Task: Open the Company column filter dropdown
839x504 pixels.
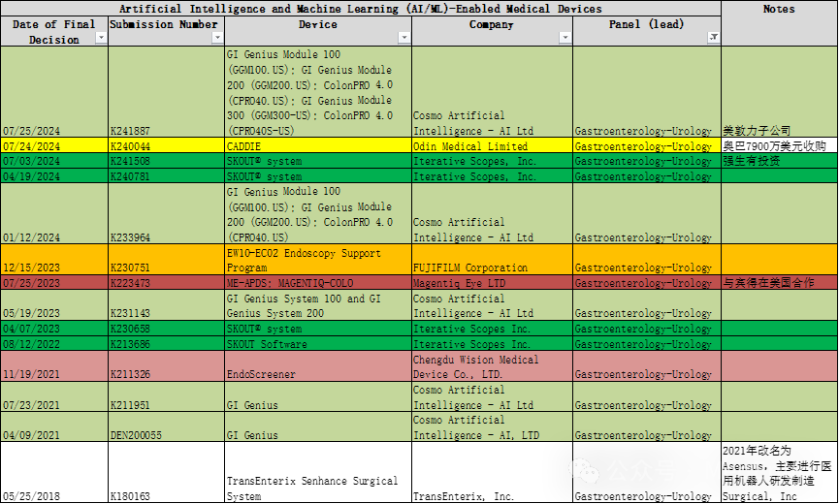Action: [x=565, y=38]
